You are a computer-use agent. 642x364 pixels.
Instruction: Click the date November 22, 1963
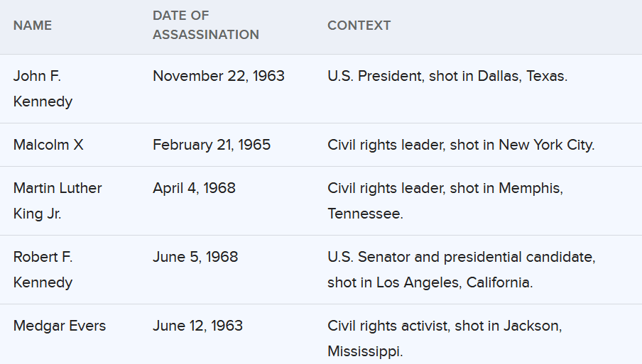(x=218, y=76)
